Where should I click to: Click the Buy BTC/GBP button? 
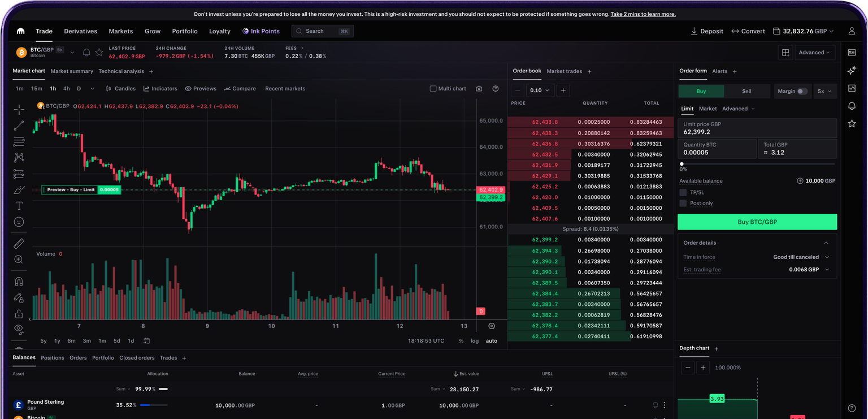click(757, 222)
